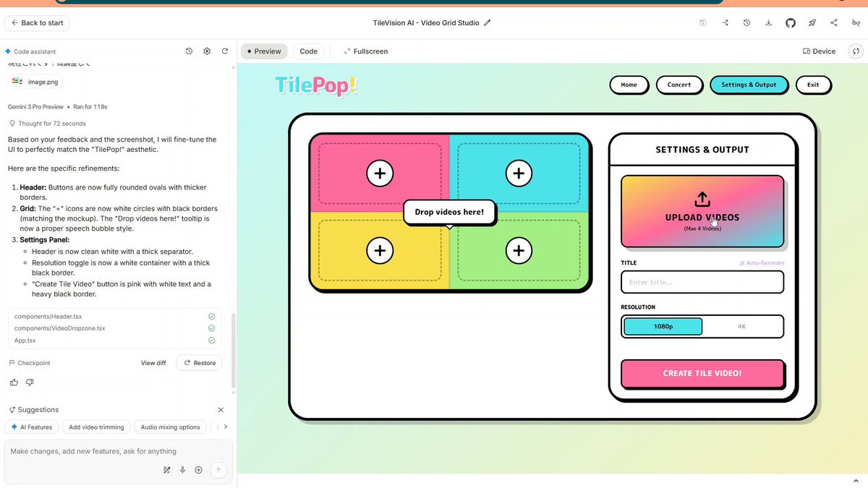The image size is (868, 488).
Task: Open App.tsx file row
Action: (x=115, y=340)
